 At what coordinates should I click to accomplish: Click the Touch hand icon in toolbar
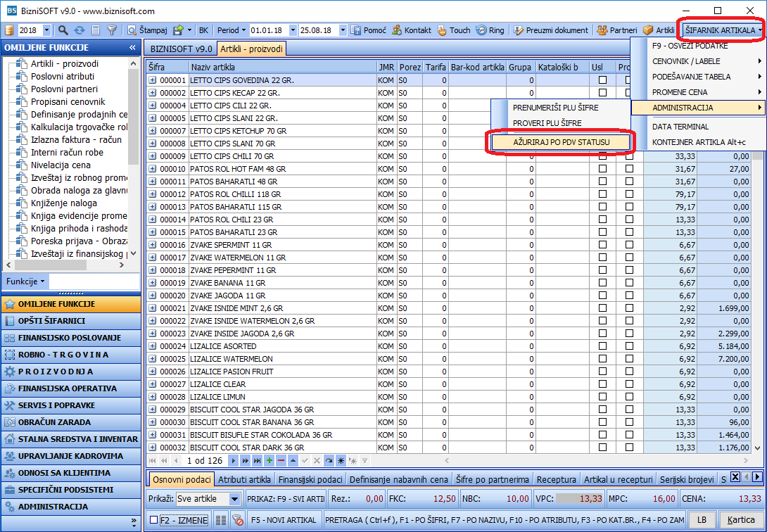click(x=442, y=30)
